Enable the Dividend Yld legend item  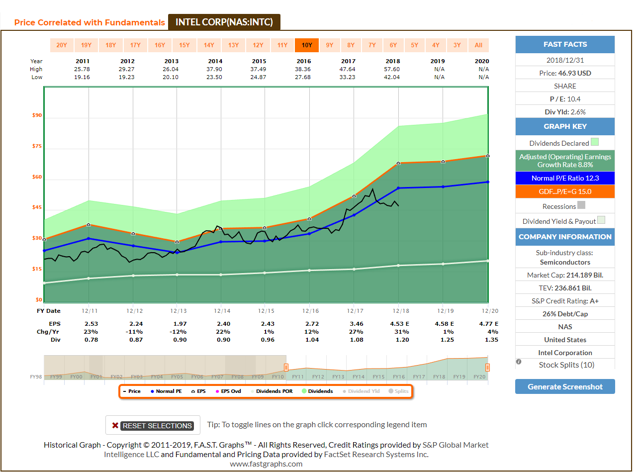click(361, 391)
